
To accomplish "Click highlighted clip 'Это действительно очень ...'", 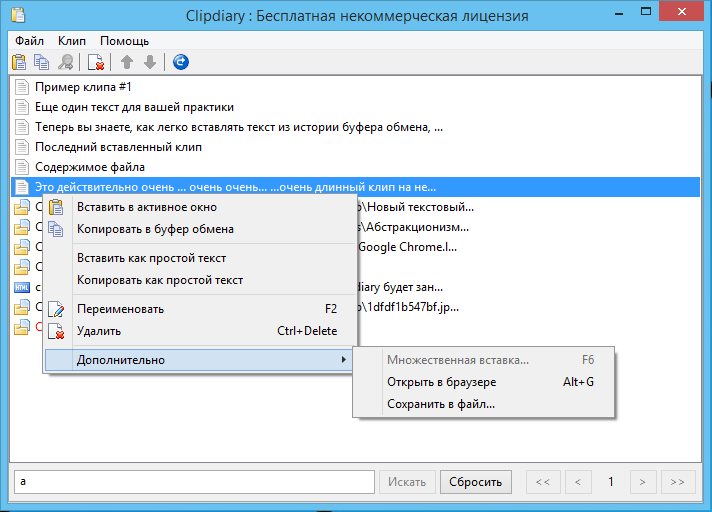I will [355, 187].
